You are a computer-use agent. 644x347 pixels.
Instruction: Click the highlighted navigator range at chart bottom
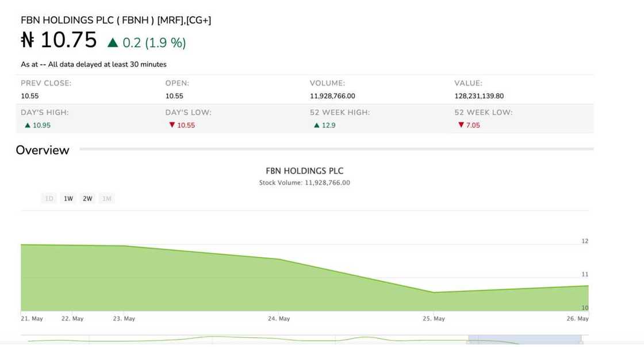click(524, 341)
